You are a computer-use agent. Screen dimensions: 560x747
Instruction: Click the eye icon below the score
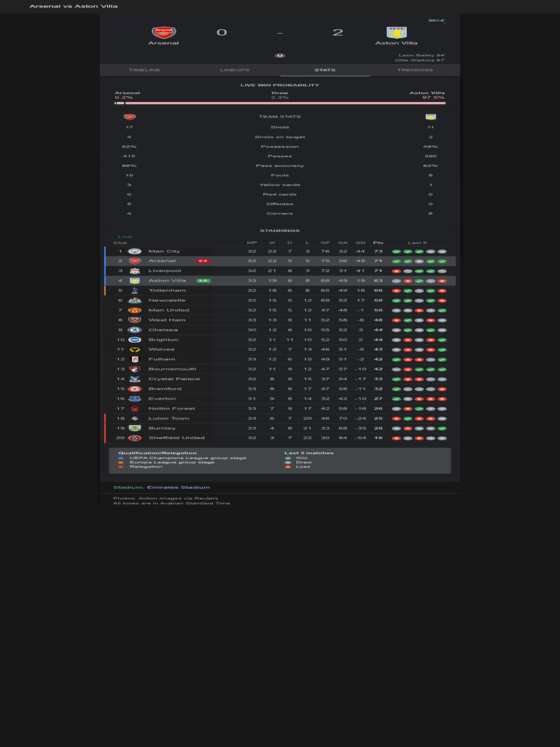click(x=280, y=55)
